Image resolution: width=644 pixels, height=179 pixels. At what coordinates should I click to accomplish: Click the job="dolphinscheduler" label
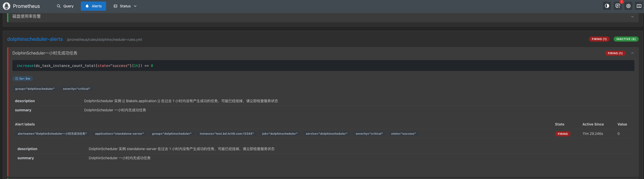280,134
